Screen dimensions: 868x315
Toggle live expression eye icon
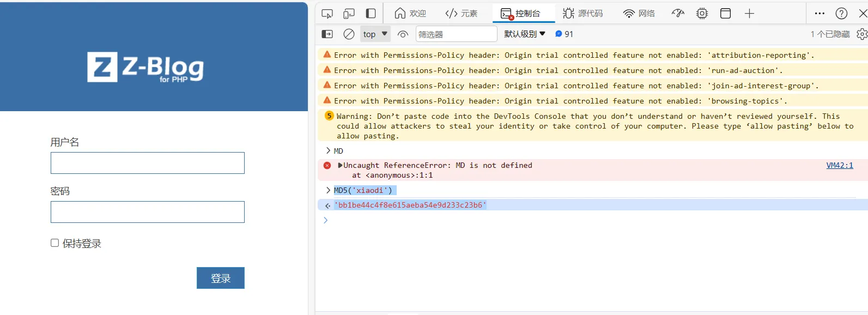click(403, 34)
